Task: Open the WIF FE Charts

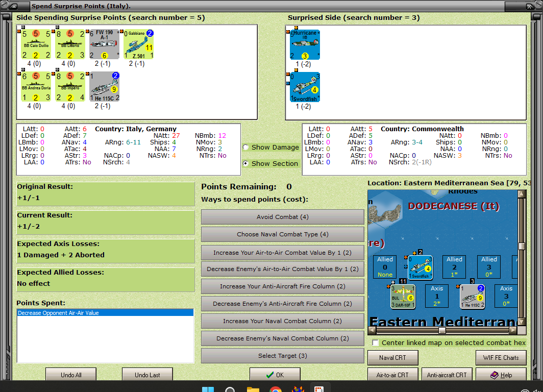Action: (501, 357)
